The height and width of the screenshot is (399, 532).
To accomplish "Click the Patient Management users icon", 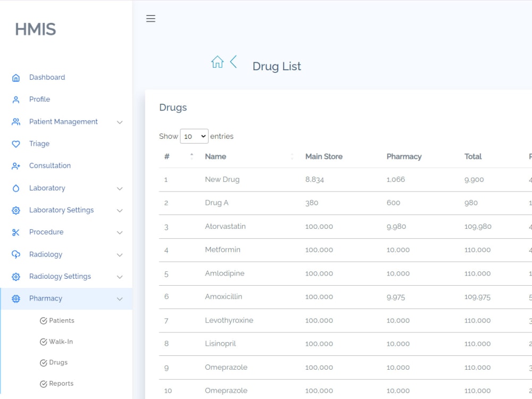I will (16, 122).
